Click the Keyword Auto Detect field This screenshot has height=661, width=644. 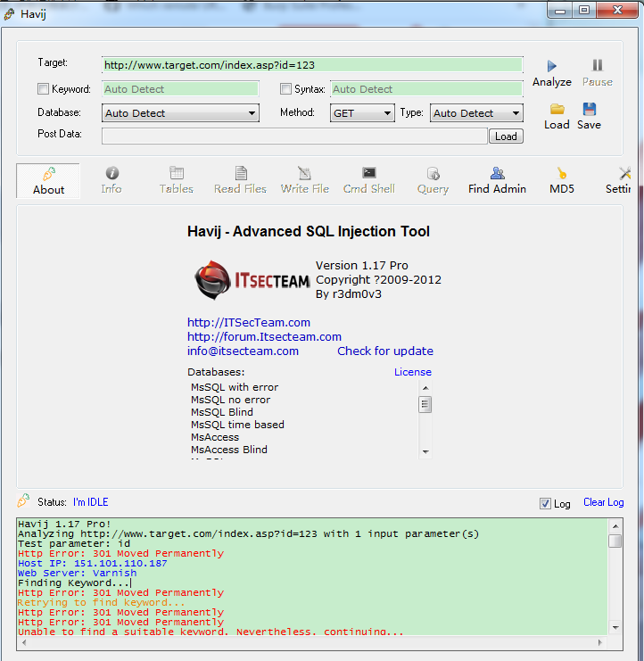[x=180, y=89]
